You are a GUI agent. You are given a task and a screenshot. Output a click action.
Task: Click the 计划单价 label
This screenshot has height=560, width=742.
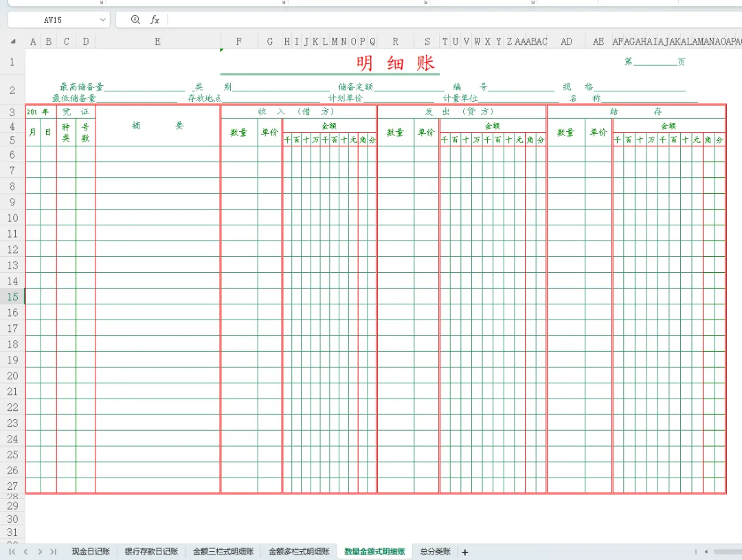[x=346, y=98]
